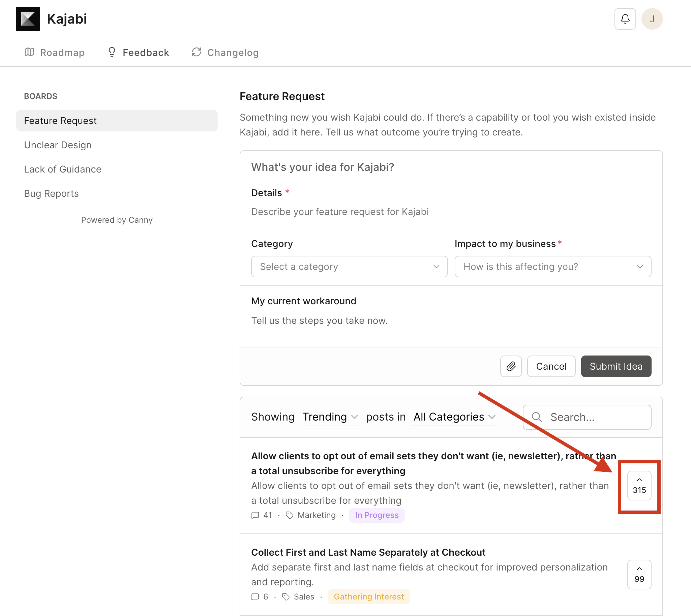
Task: Open the Select a category dropdown
Action: click(x=350, y=267)
